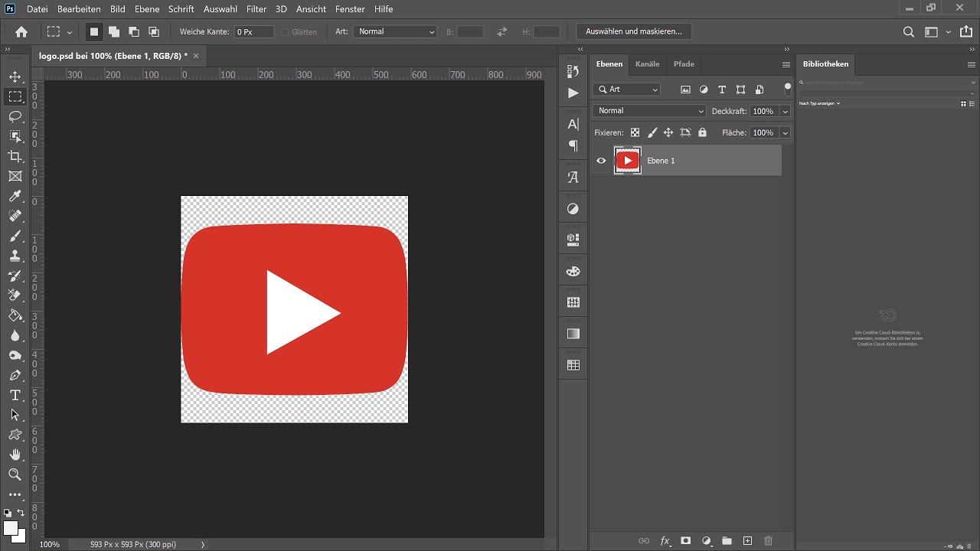
Task: Toggle the layer filter on/off switch
Action: (x=787, y=89)
